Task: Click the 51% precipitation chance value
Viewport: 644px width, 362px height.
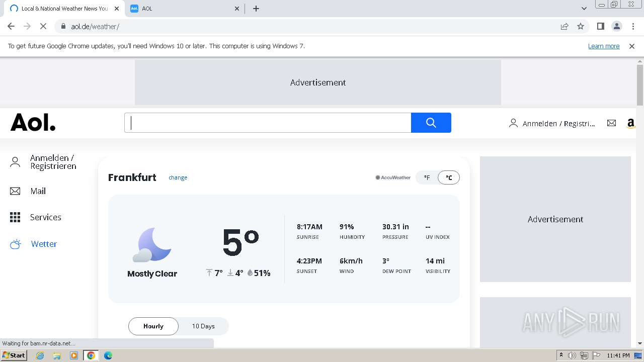Action: (262, 273)
